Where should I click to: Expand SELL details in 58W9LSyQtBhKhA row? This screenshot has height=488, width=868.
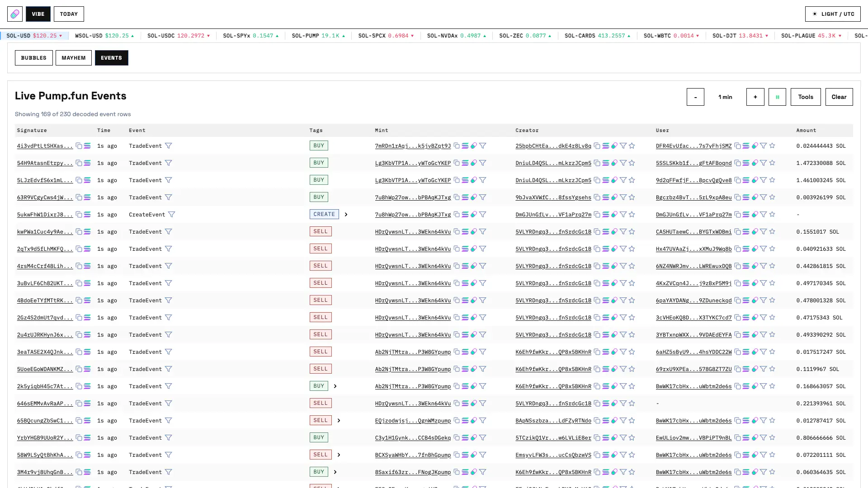click(x=339, y=455)
